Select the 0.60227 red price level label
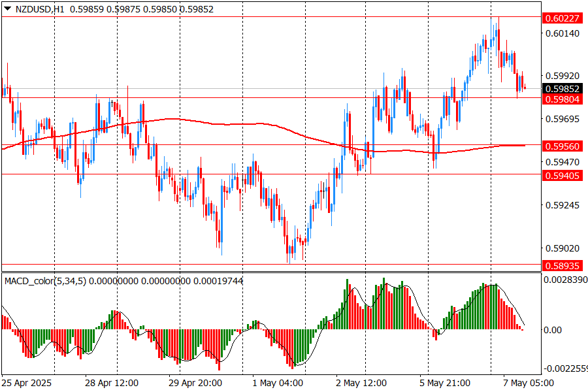This screenshot has height=392, width=588. tap(561, 18)
